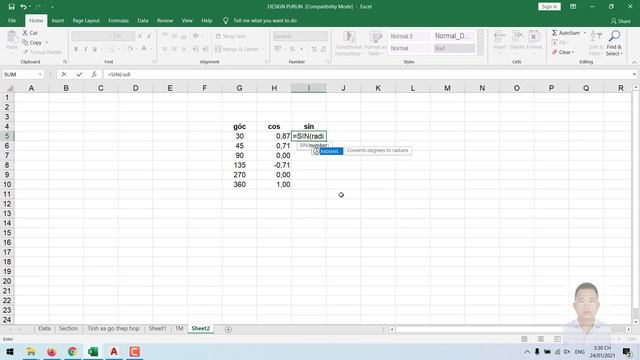Switch to the Formulas ribbon tab
The height and width of the screenshot is (360, 640).
(x=118, y=20)
